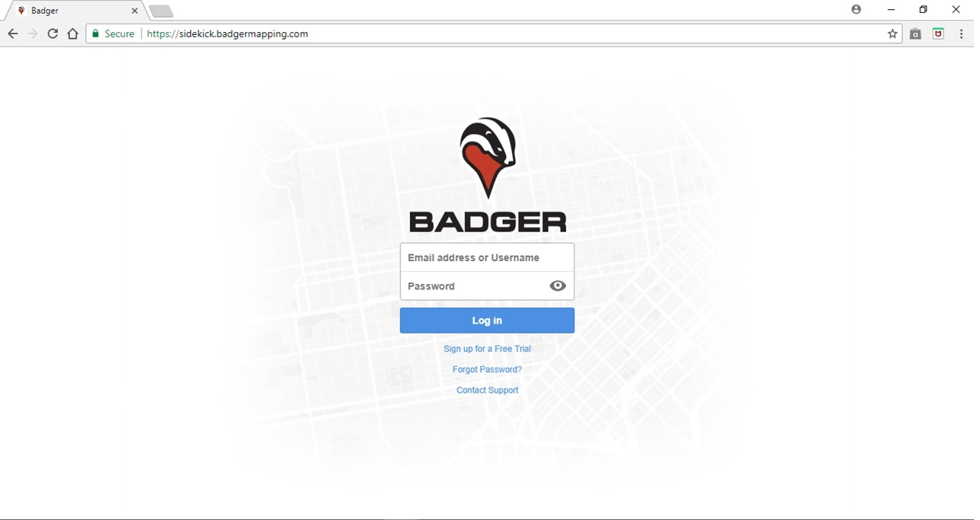View site info via the Secure padlock
Image resolution: width=980 pixels, height=520 pixels.
[113, 33]
